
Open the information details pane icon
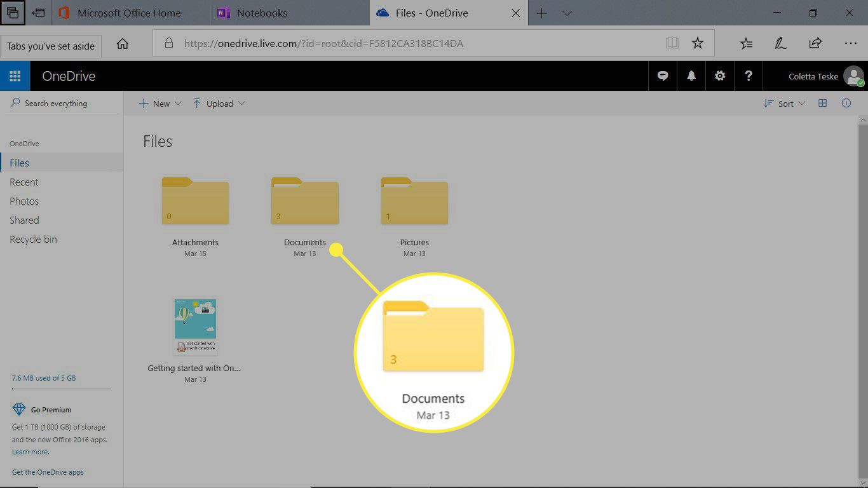(846, 103)
